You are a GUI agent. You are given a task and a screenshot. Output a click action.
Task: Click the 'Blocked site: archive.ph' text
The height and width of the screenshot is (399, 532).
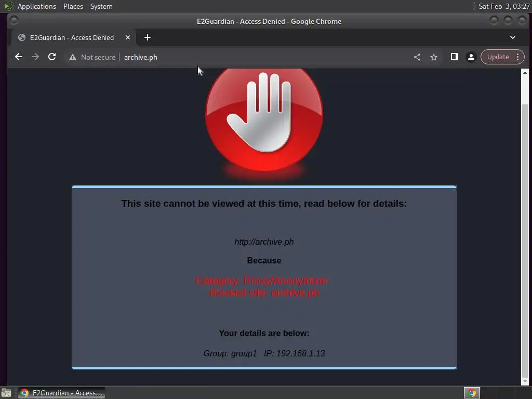(x=264, y=293)
